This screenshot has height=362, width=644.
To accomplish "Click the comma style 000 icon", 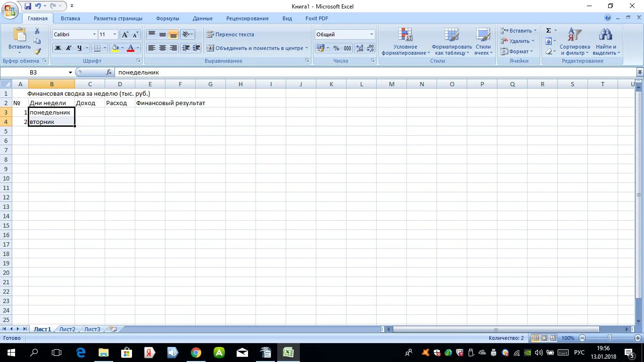I will click(347, 48).
